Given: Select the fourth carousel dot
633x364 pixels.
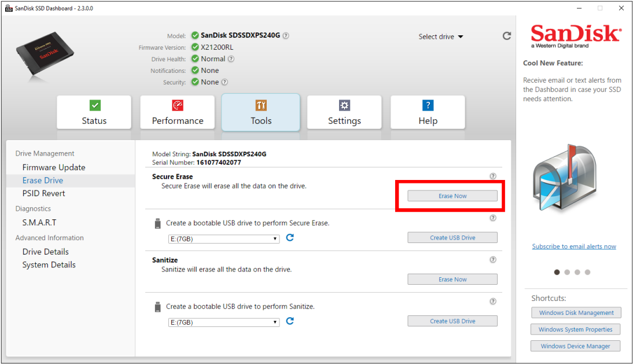Looking at the screenshot, I should (587, 273).
